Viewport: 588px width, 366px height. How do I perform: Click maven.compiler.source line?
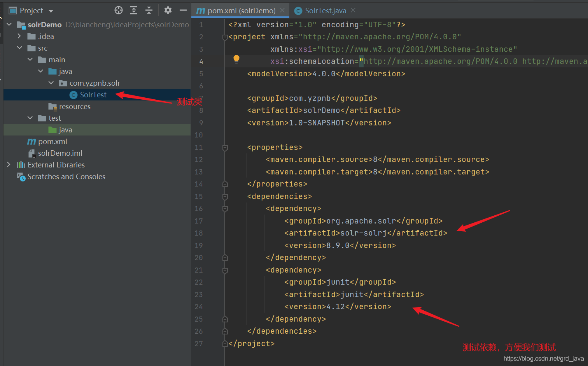coord(378,159)
